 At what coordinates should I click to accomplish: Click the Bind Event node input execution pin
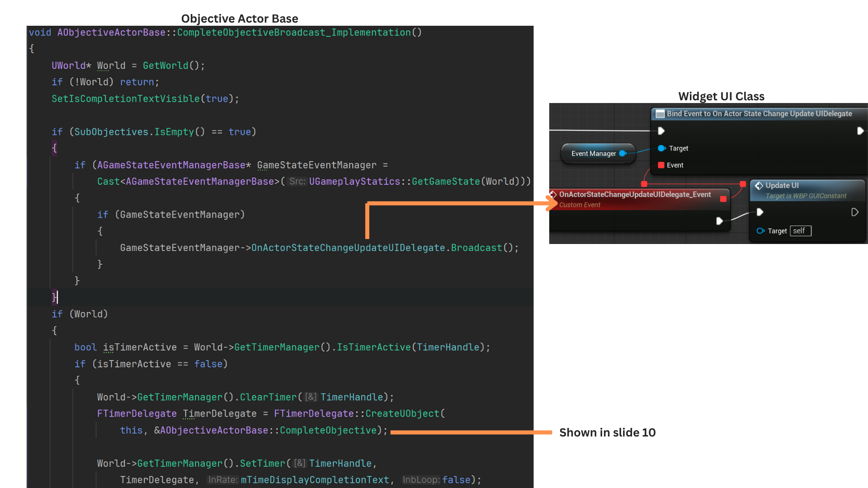[x=661, y=131]
